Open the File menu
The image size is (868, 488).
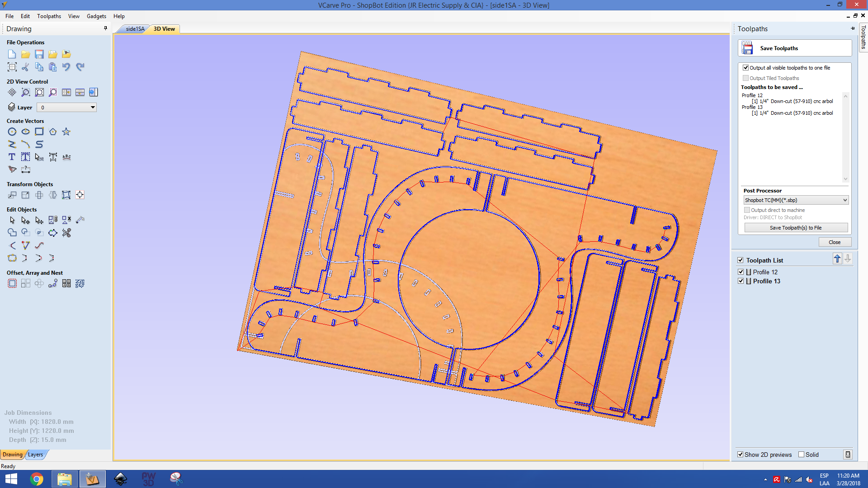pos(9,16)
